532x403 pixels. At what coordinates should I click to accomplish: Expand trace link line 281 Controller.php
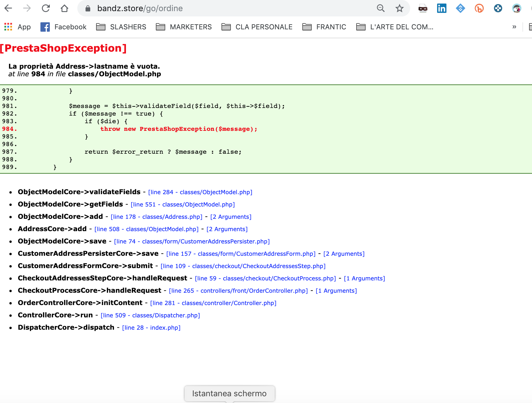tap(213, 303)
